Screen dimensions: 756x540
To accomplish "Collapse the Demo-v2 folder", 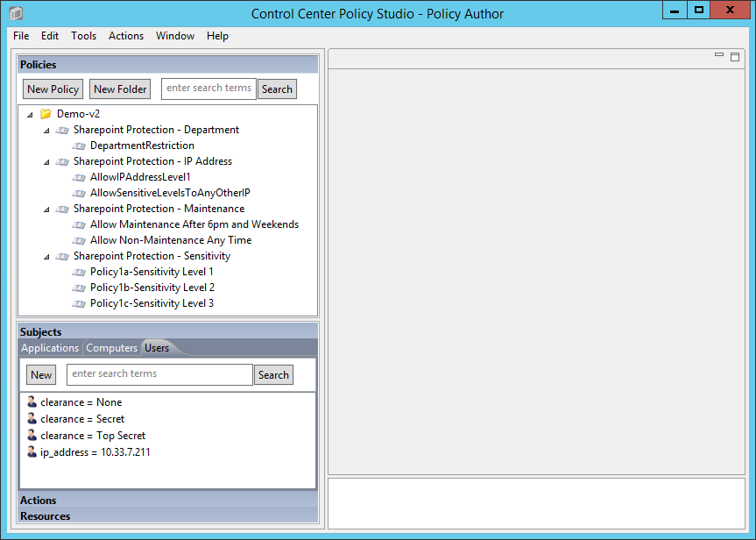I will point(30,115).
